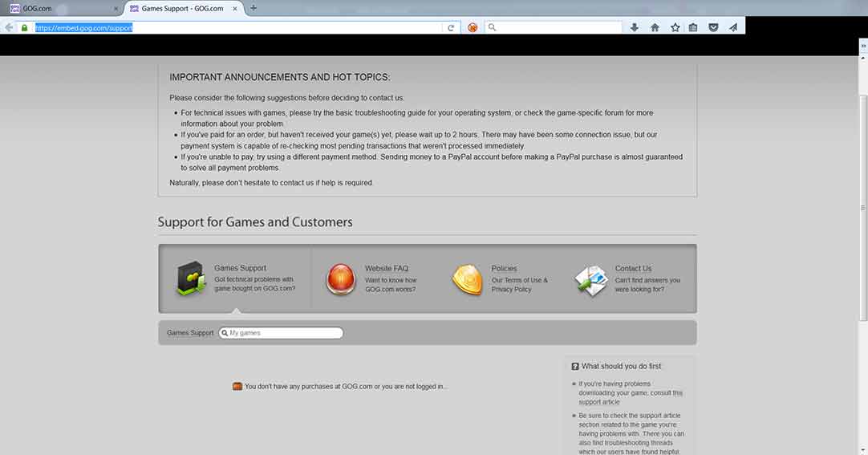Screen dimensions: 868x455
Task: Close the Games Support tab
Action: (235, 8)
